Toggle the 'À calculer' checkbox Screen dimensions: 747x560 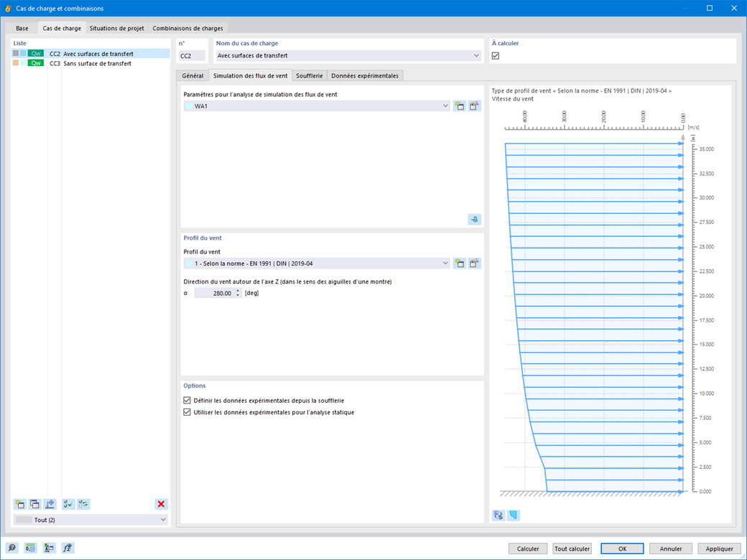(x=496, y=56)
